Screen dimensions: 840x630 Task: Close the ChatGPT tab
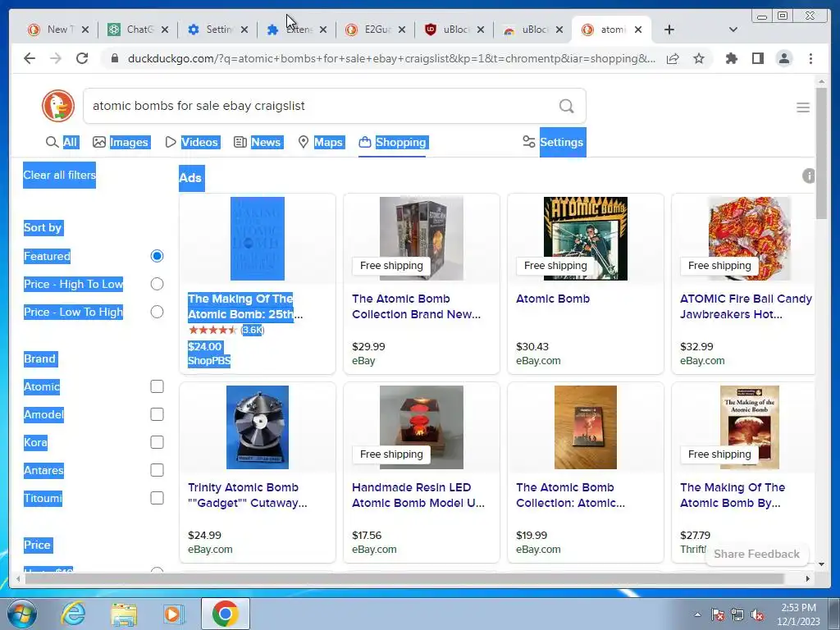[x=165, y=30]
